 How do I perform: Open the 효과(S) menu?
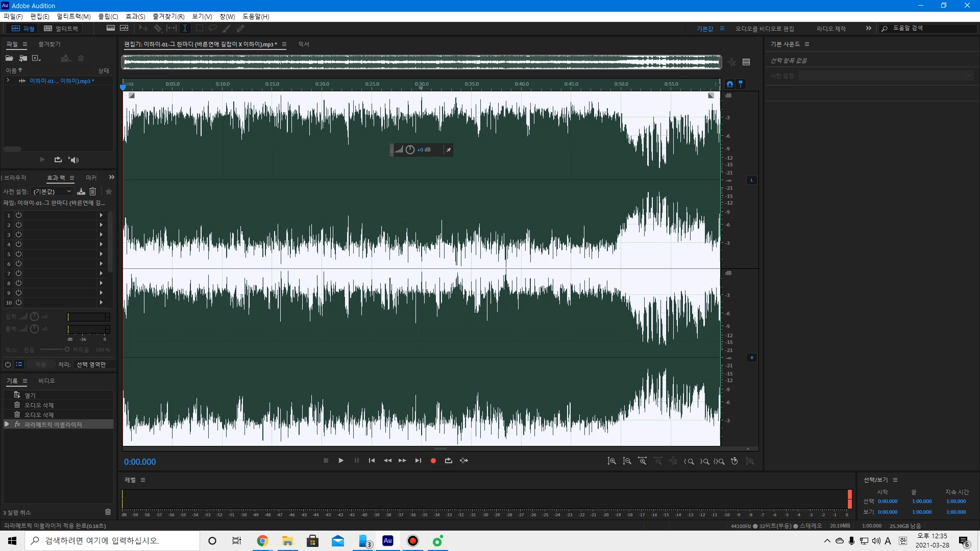point(135,16)
